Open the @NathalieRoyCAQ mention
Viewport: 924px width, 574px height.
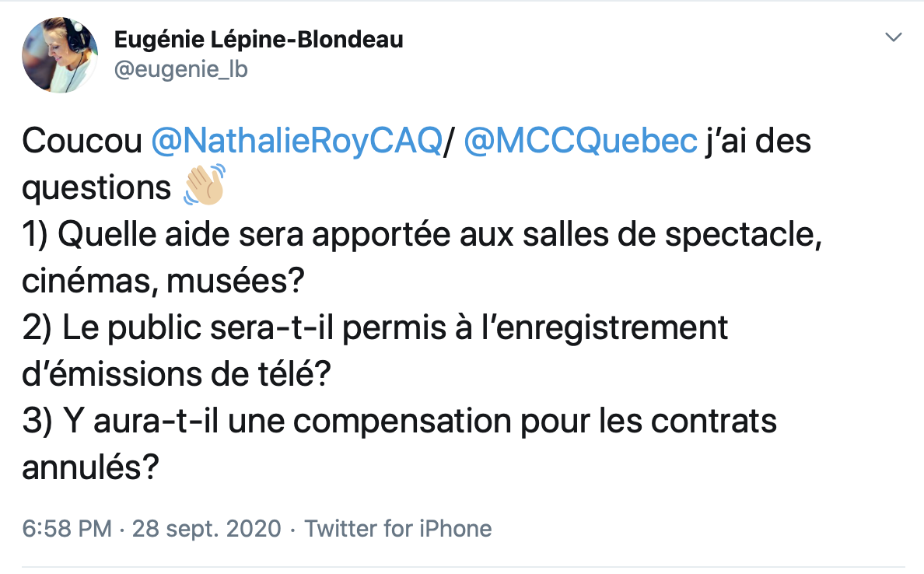[x=296, y=142]
